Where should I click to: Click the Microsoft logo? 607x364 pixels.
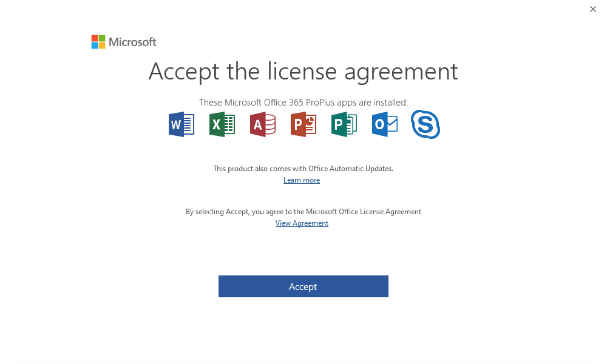click(124, 42)
